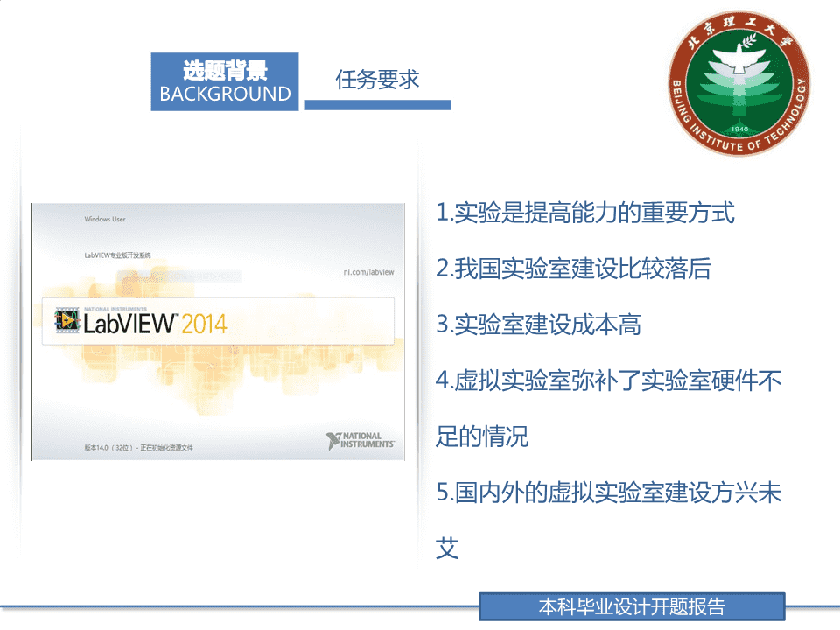Select the continuation line 足的情况
Viewport: 840px width, 630px height.
(x=481, y=436)
